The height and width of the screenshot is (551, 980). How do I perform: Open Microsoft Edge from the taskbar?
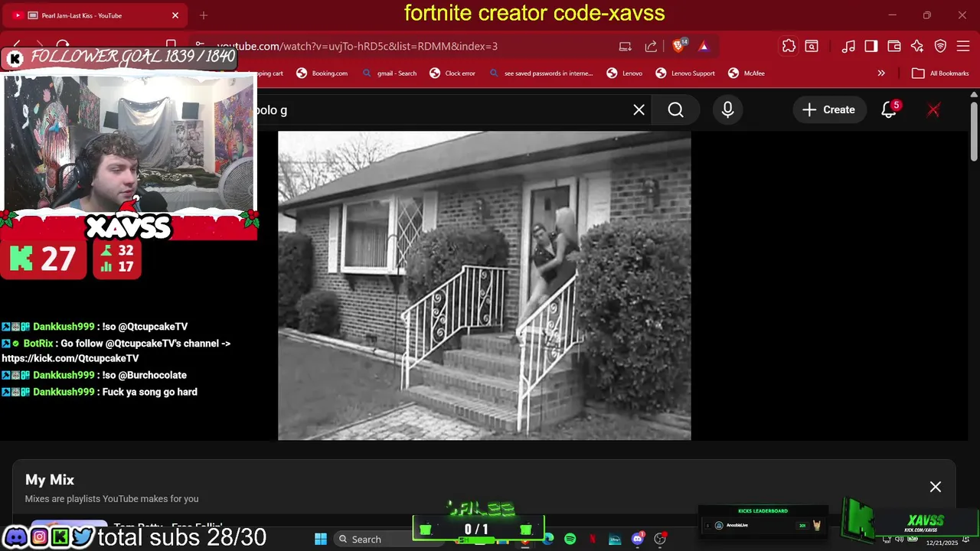click(x=548, y=539)
